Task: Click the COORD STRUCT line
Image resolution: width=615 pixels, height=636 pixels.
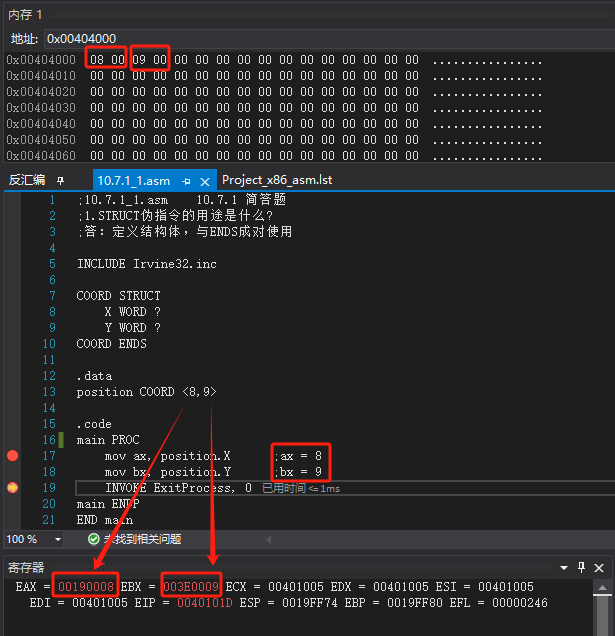Action: coord(118,296)
